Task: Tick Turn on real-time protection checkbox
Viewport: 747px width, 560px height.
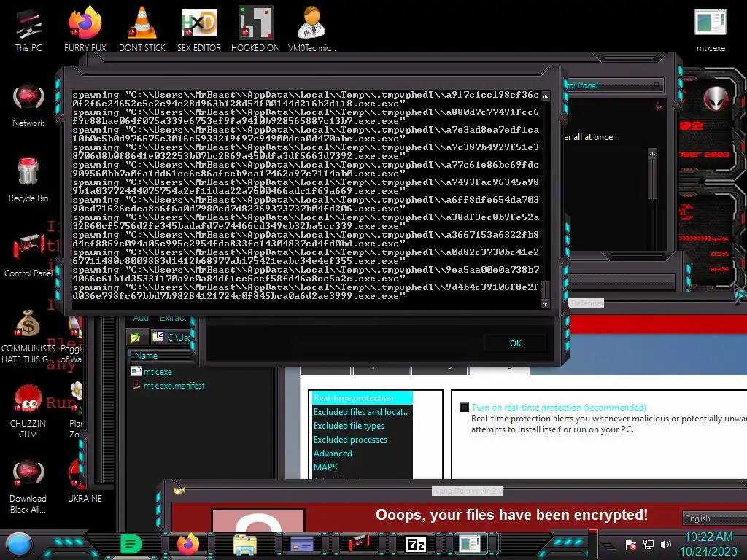Action: click(x=464, y=408)
